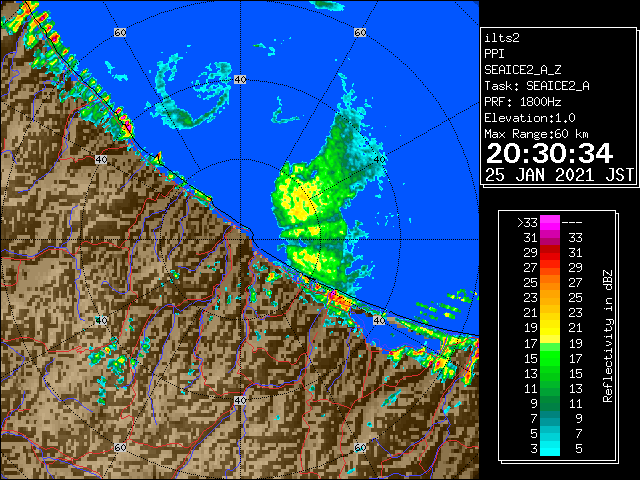This screenshot has width=640, height=480.
Task: Select the 'PPI' scan type label
Action: click(494, 54)
